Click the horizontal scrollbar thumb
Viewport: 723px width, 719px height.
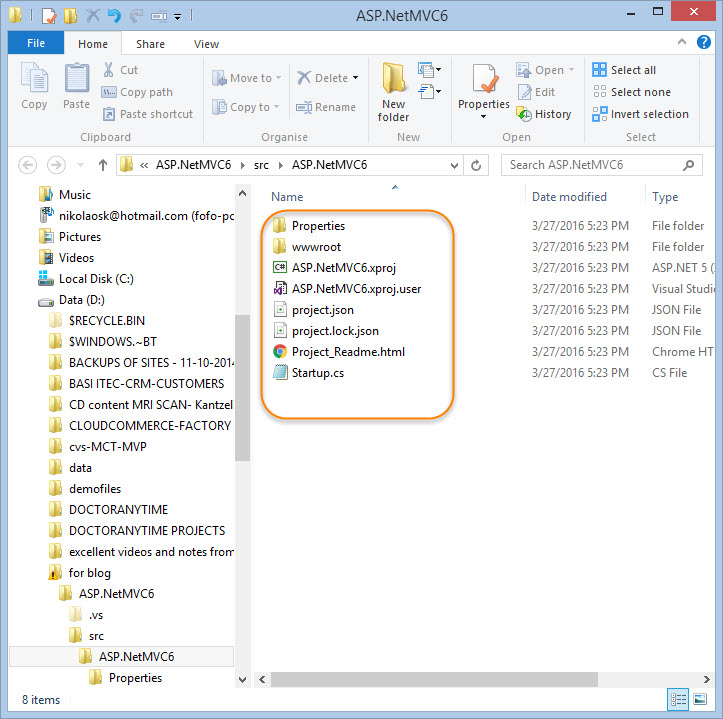click(433, 679)
